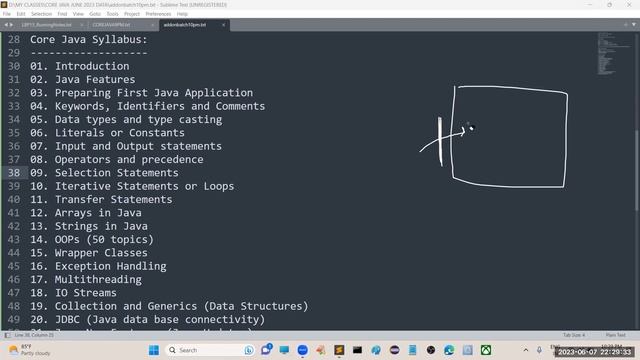Click '18. IO Streams' line

(73, 293)
